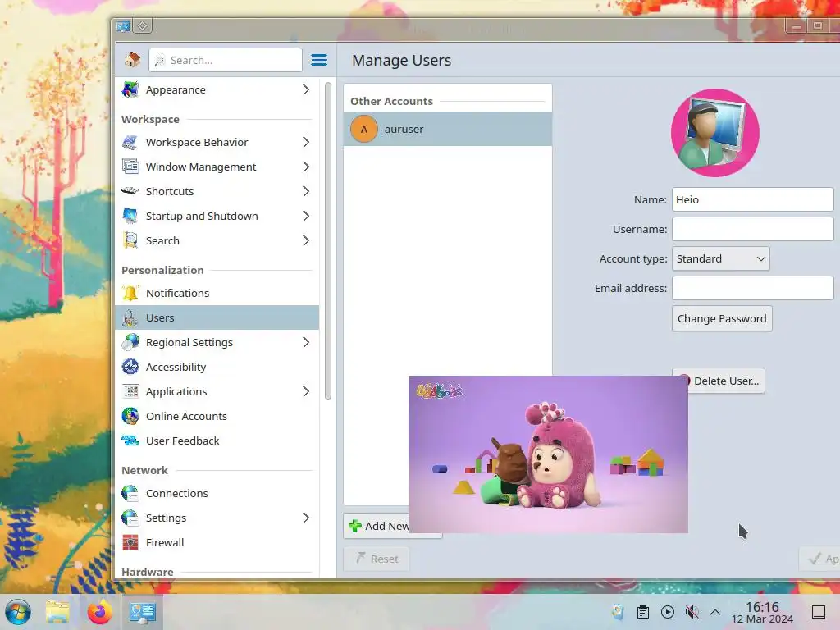
Task: Click the Shortcuts keyboard icon
Action: [x=130, y=191]
